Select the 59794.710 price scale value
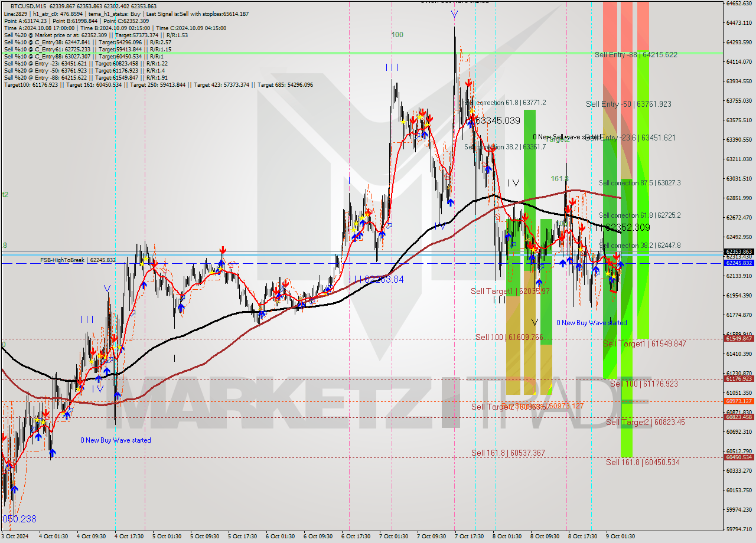This screenshot has height=543, width=756. 739,529
